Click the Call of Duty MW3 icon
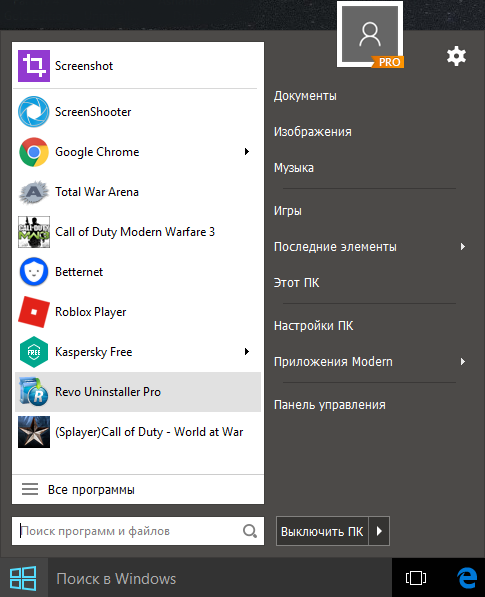485x597 pixels. click(34, 232)
